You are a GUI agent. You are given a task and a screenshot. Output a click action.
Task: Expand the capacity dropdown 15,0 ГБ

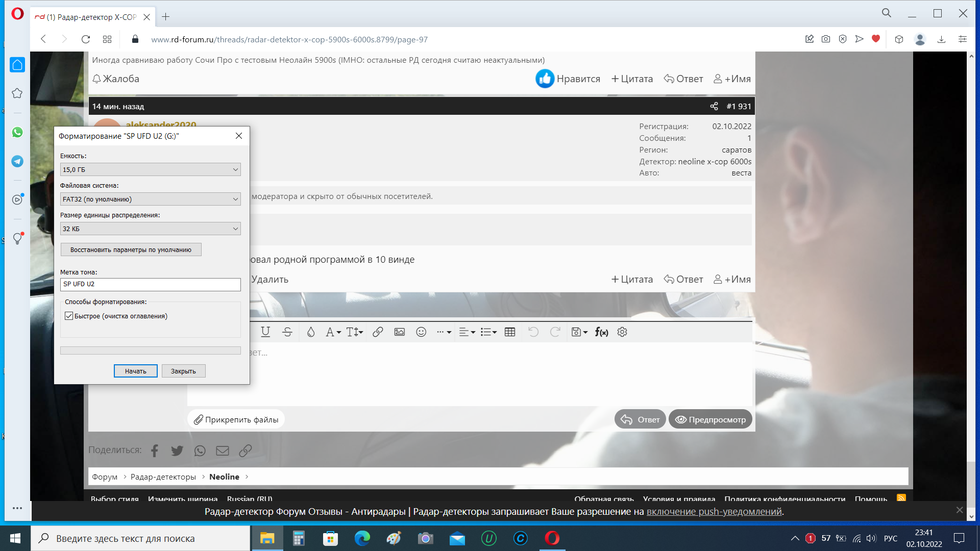pyautogui.click(x=150, y=169)
